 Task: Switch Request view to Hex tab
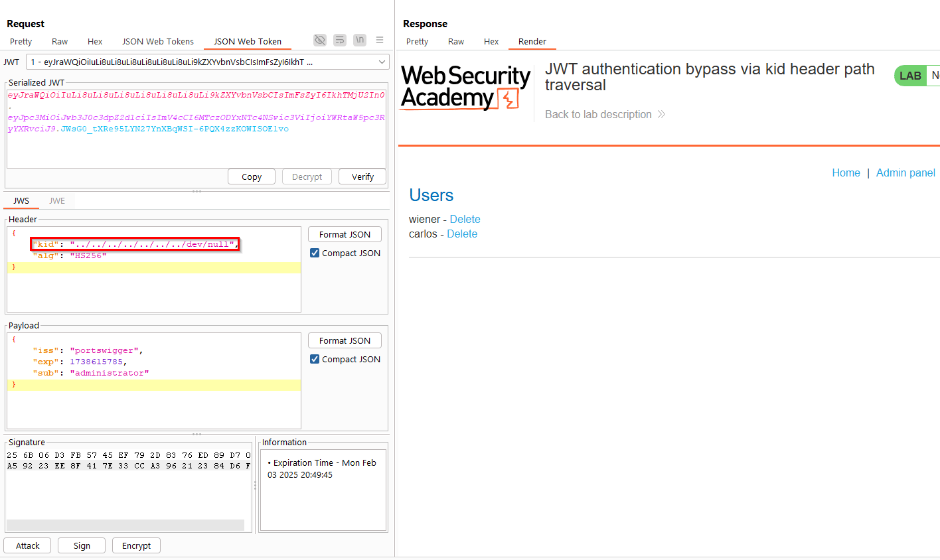point(95,41)
